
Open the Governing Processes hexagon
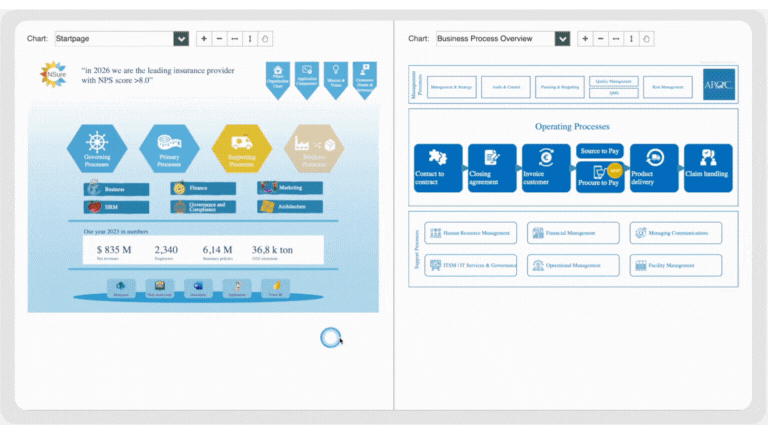(x=96, y=148)
